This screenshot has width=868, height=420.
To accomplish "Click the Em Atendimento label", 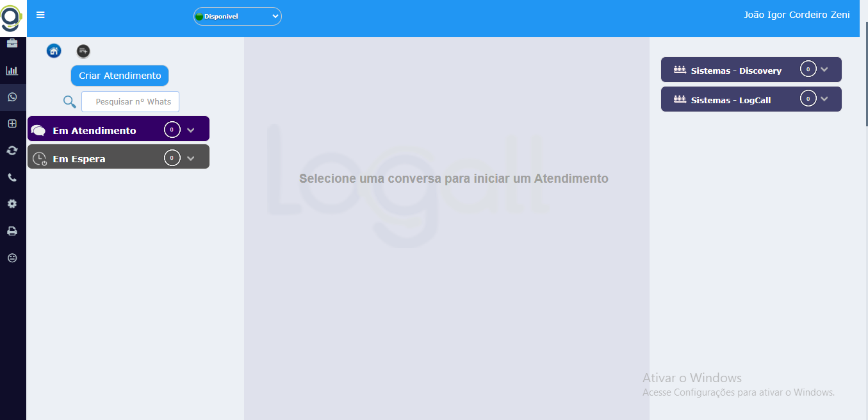I will [x=94, y=131].
